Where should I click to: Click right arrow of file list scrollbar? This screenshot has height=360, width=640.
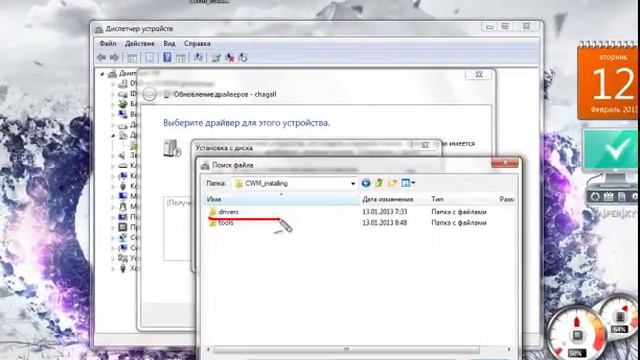click(x=509, y=349)
